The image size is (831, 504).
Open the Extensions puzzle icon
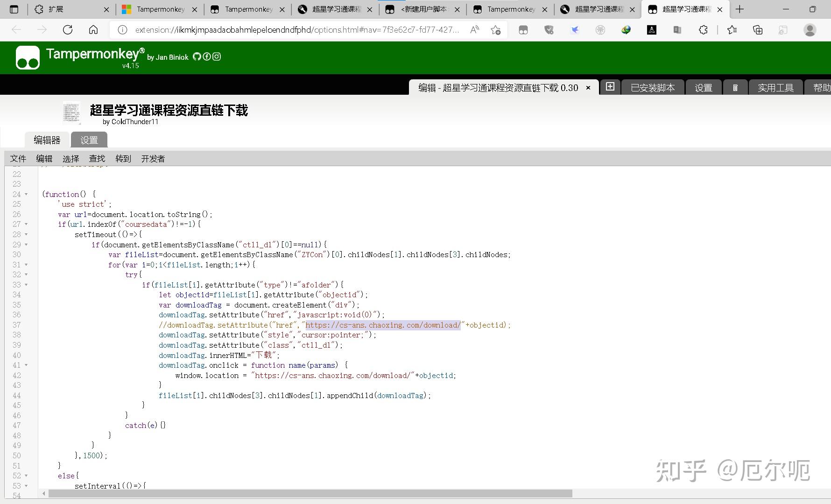[x=703, y=30]
